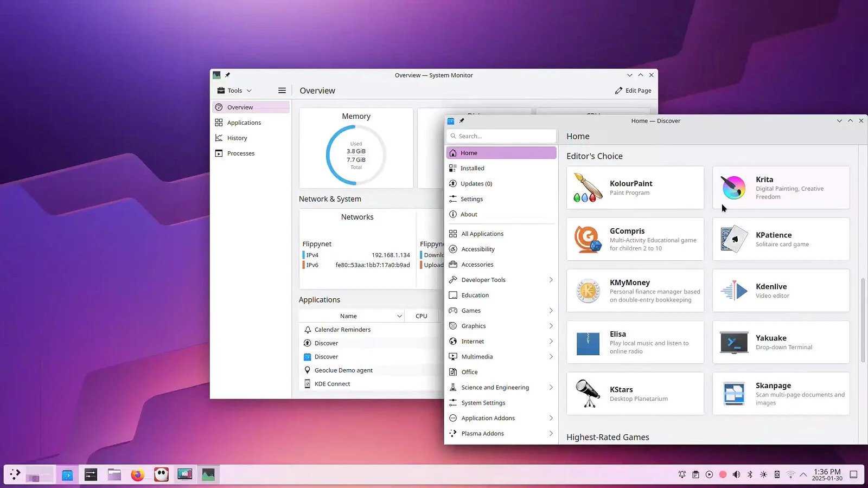The width and height of the screenshot is (868, 488).
Task: Select Overview page in System Monitor
Action: tap(251, 107)
